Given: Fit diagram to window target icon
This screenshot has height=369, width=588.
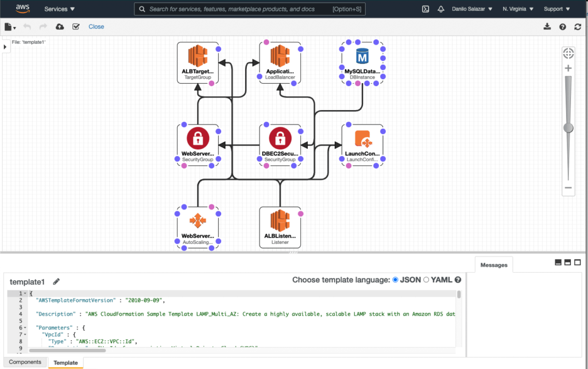Looking at the screenshot, I should click(x=568, y=53).
